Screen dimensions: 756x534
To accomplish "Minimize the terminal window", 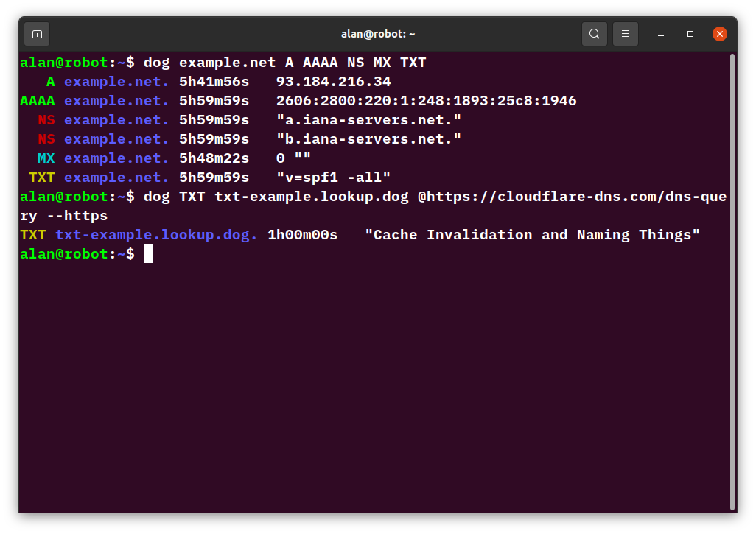I will 660,34.
